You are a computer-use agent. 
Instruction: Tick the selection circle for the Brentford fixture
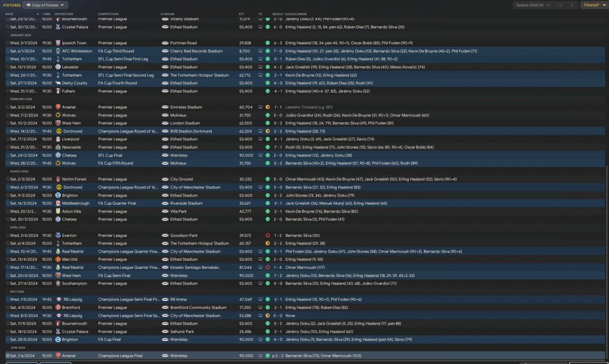[x=8, y=308]
